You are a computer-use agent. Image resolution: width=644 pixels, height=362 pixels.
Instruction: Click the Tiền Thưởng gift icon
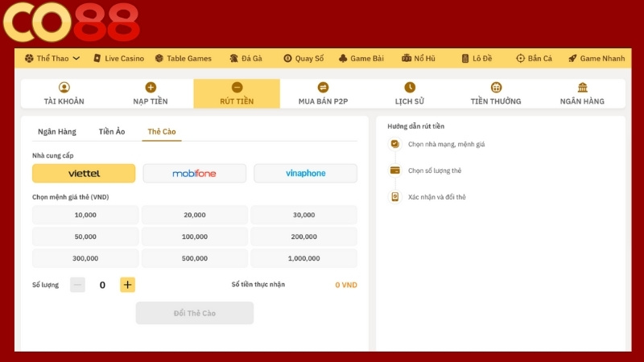[496, 87]
